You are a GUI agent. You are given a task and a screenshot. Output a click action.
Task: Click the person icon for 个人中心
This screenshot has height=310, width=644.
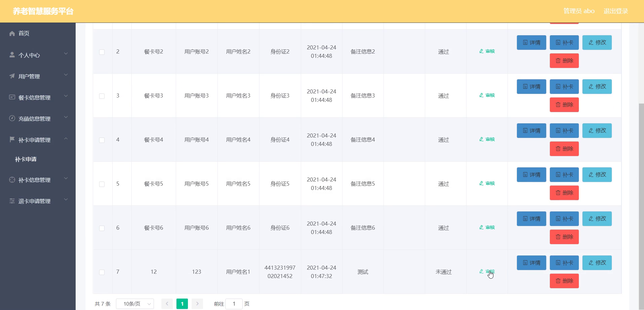tap(12, 54)
